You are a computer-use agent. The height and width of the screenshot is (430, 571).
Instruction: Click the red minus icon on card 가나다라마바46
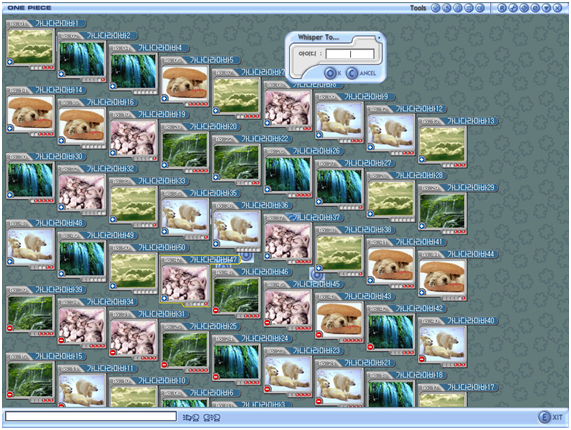(x=216, y=311)
